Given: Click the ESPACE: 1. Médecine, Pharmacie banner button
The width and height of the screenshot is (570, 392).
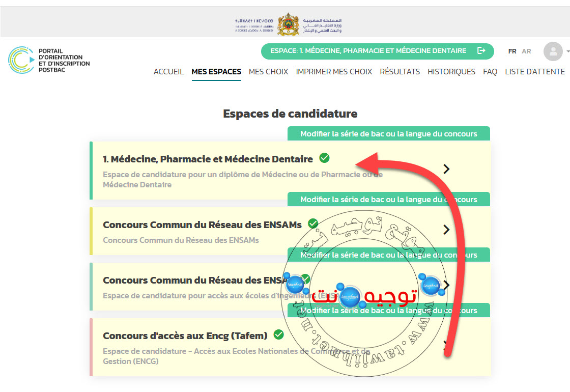Looking at the screenshot, I should pos(377,51).
